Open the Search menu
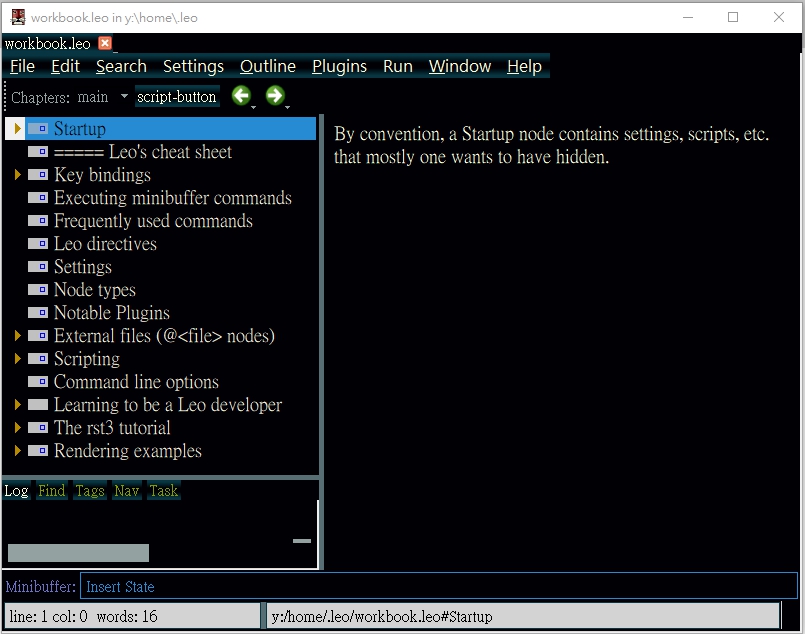805x634 pixels. click(x=121, y=66)
